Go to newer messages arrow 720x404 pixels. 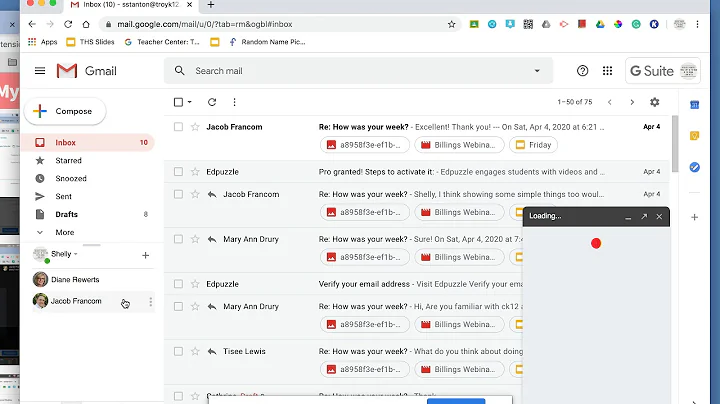click(608, 102)
